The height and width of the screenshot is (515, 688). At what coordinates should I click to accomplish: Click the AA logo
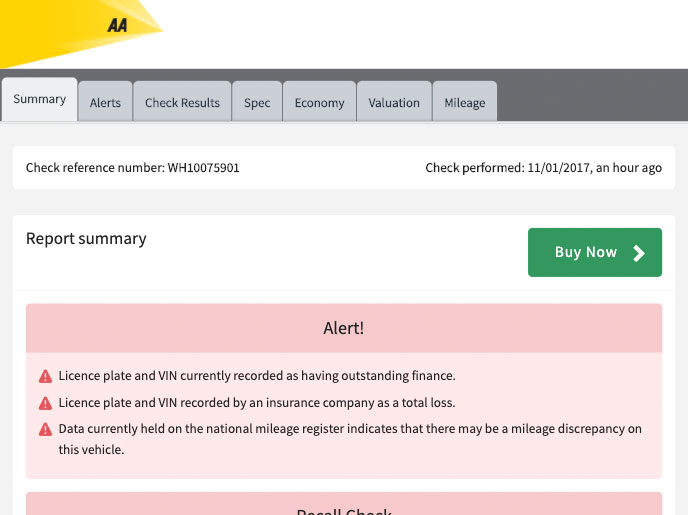click(x=118, y=26)
